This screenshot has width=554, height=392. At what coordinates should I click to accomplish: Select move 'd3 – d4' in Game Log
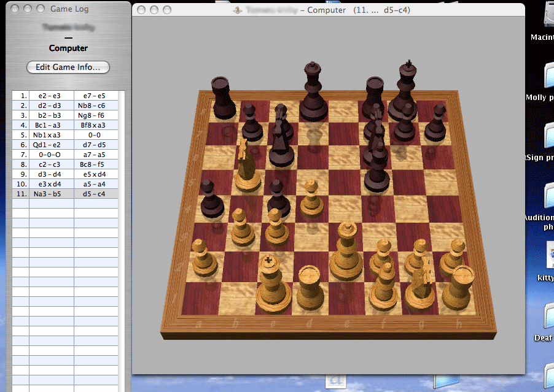tap(50, 175)
